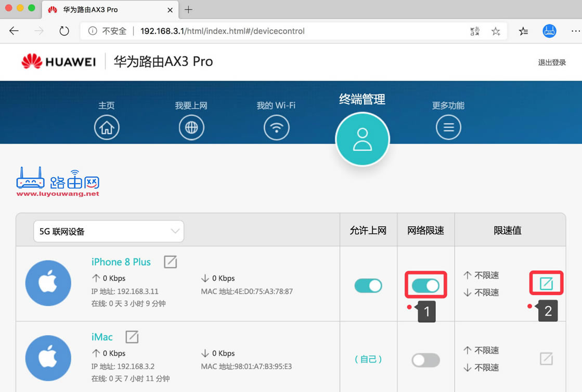This screenshot has width=582, height=392.
Task: Open the 5G 联网设备 dropdown
Action: click(108, 231)
